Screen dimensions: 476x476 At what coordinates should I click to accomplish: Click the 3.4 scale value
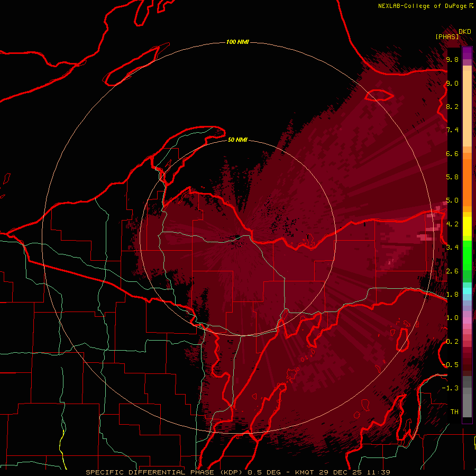452,248
